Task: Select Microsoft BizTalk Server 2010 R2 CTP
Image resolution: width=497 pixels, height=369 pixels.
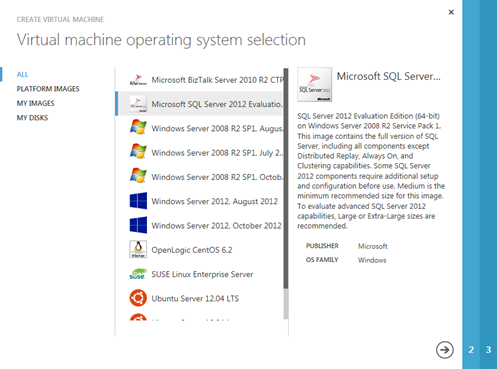Action: 200,80
